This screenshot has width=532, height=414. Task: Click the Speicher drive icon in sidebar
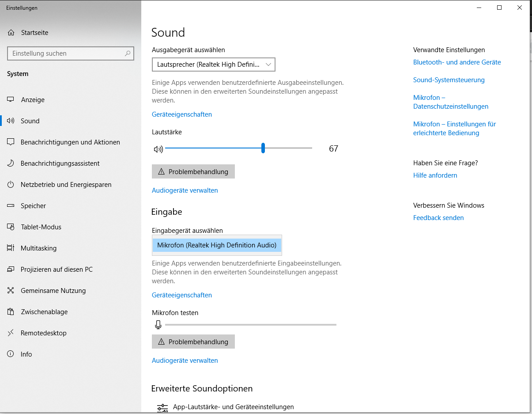pos(11,206)
